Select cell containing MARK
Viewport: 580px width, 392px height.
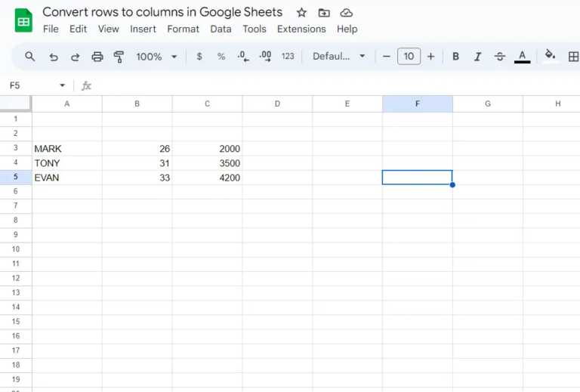(x=67, y=149)
